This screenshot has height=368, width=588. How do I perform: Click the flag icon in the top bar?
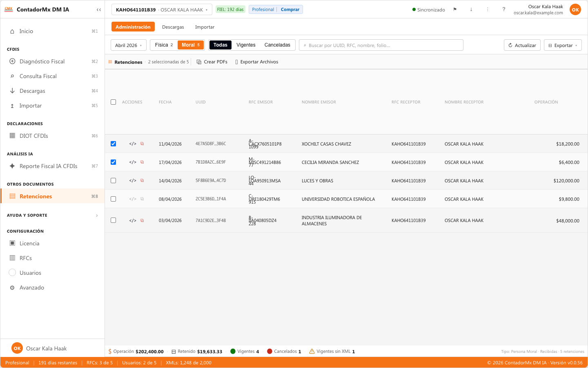click(455, 9)
